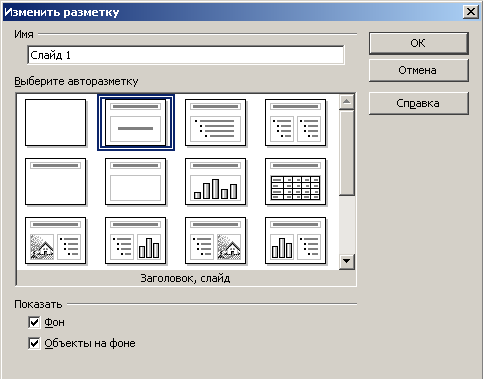The image size is (483, 379).
Task: Choose the picture left, text right layout
Action: tap(55, 241)
